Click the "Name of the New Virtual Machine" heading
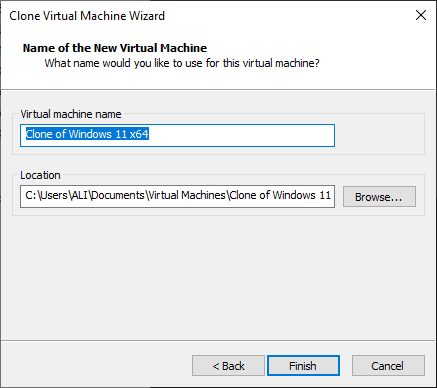Viewport: 437px width, 388px height. 115,48
